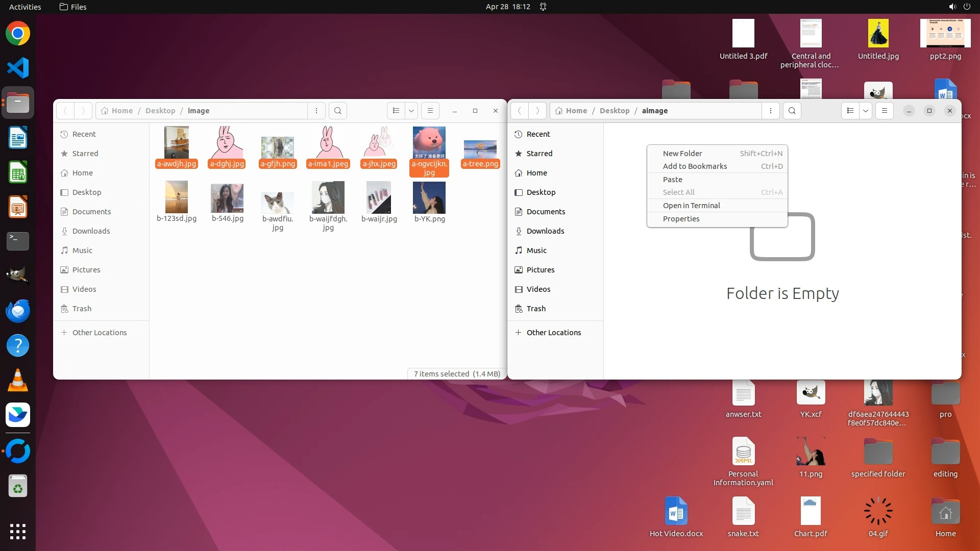Image resolution: width=980 pixels, height=551 pixels.
Task: Select the b-awdfiu.jpg cat thumbnail
Action: [277, 203]
